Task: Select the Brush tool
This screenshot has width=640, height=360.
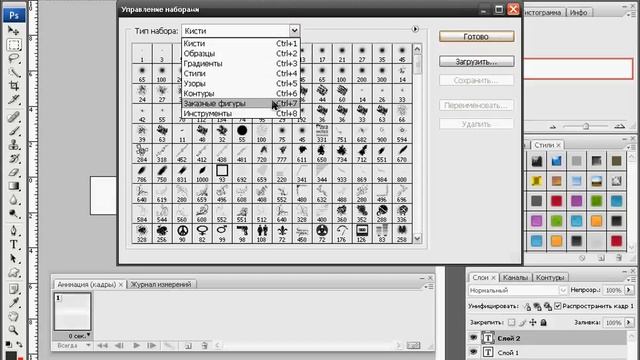Action: (13, 131)
